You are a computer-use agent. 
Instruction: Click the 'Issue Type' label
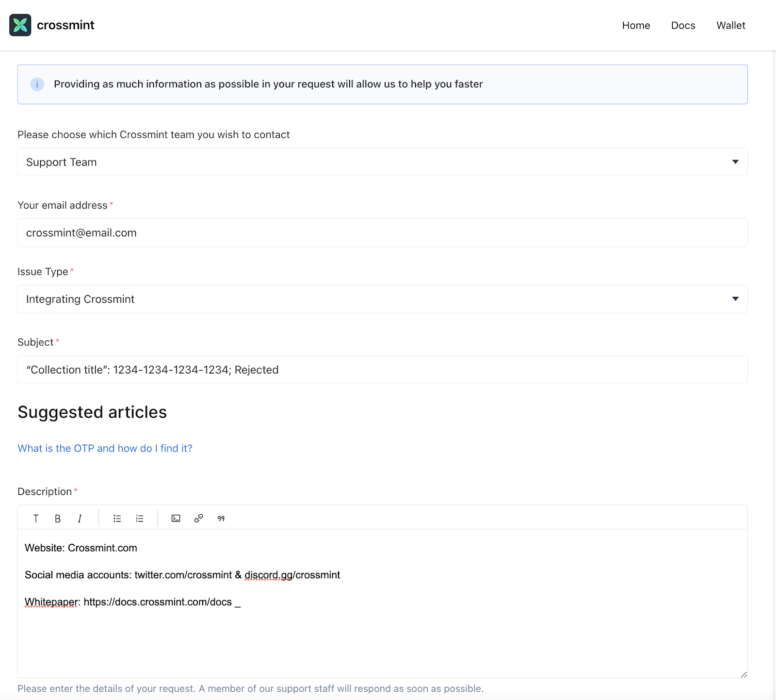43,272
